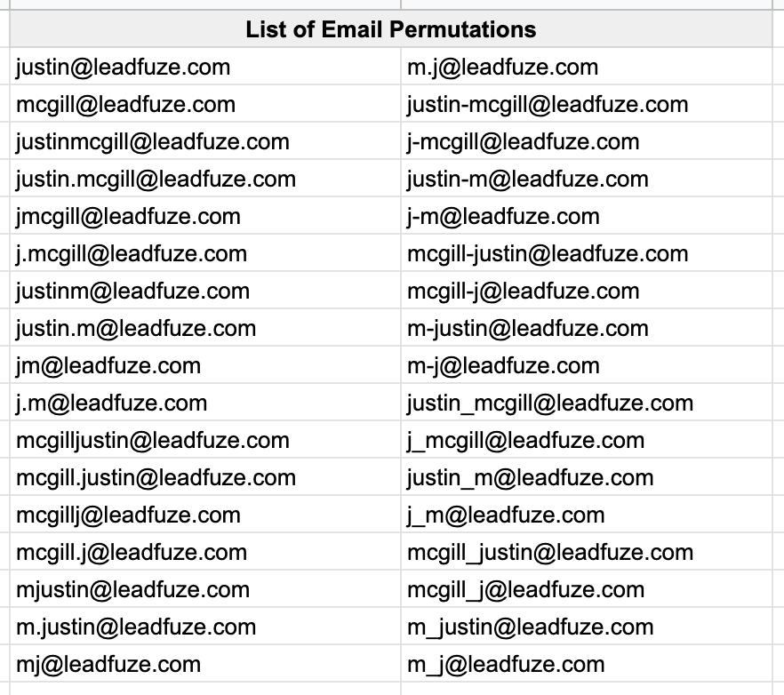
Task: Select the mcgill-justin@leadfuze.com cell
Action: (x=548, y=253)
